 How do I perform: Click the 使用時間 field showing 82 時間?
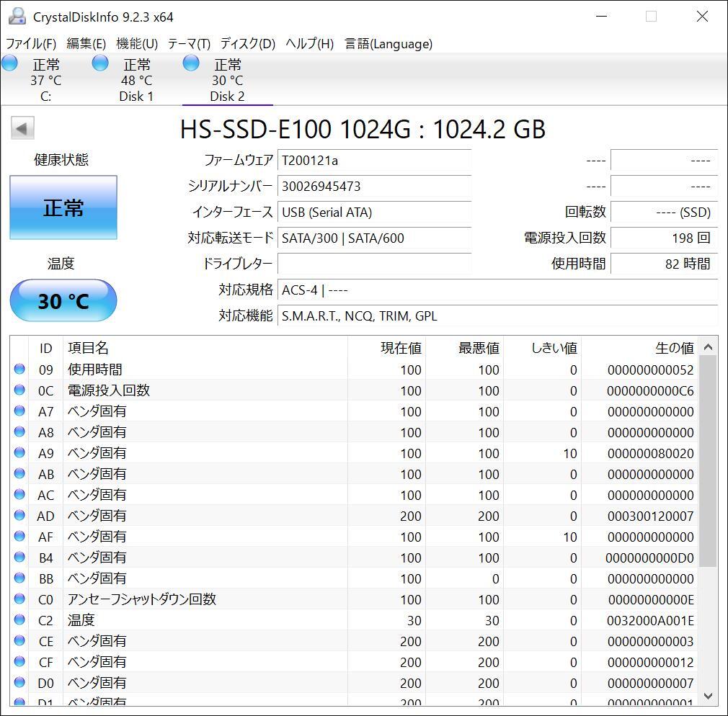point(665,264)
